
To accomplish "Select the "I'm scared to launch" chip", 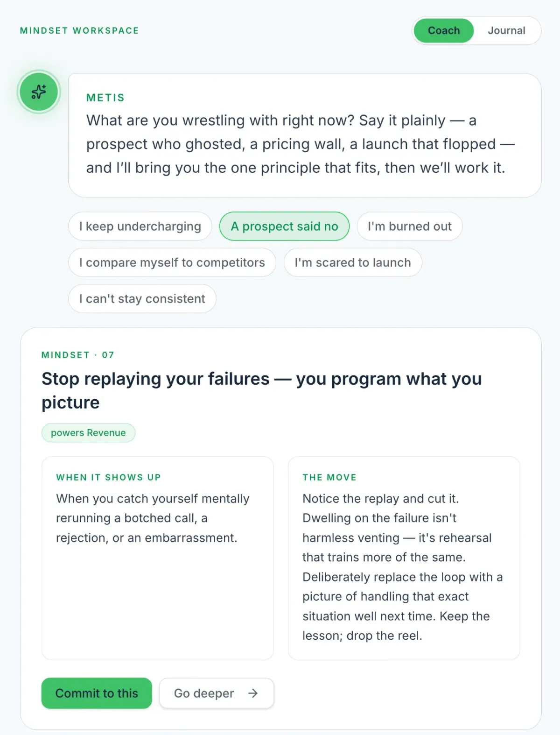I will click(353, 262).
